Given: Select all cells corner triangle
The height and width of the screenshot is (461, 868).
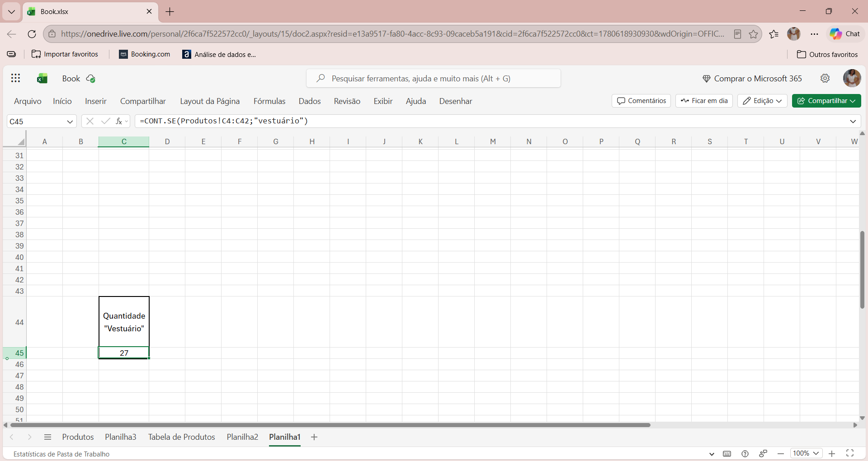Looking at the screenshot, I should (x=20, y=141).
